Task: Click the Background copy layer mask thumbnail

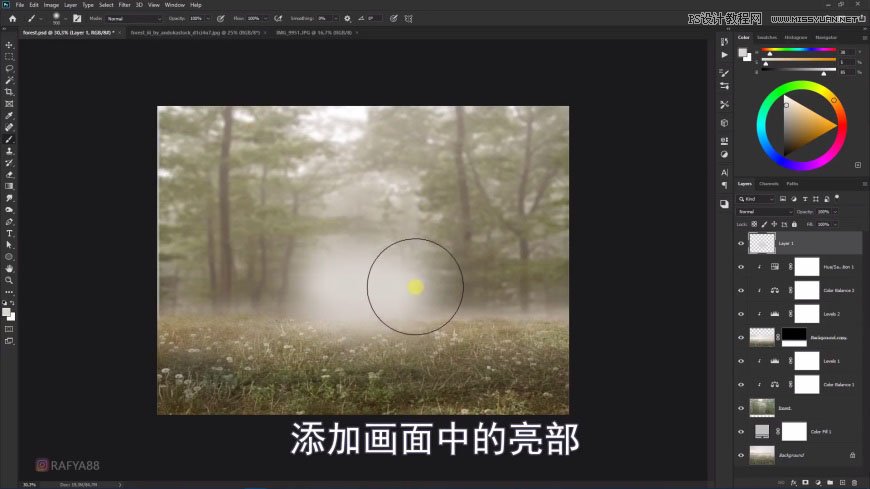Action: [794, 337]
